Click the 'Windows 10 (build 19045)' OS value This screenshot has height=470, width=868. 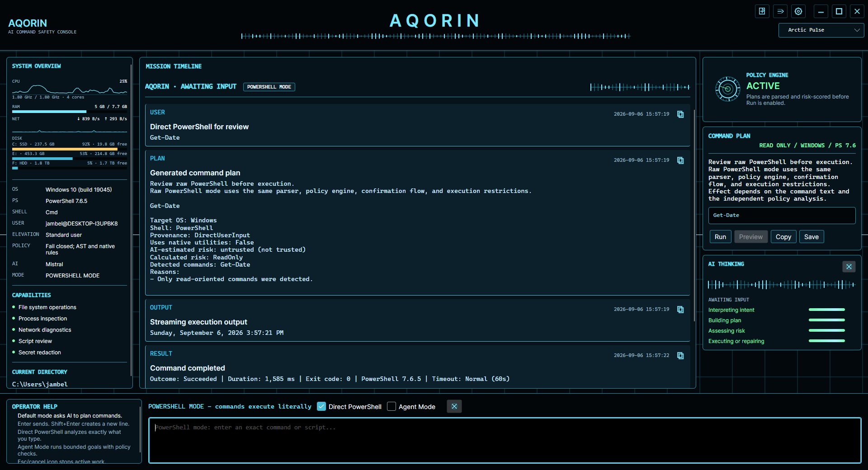coord(79,190)
